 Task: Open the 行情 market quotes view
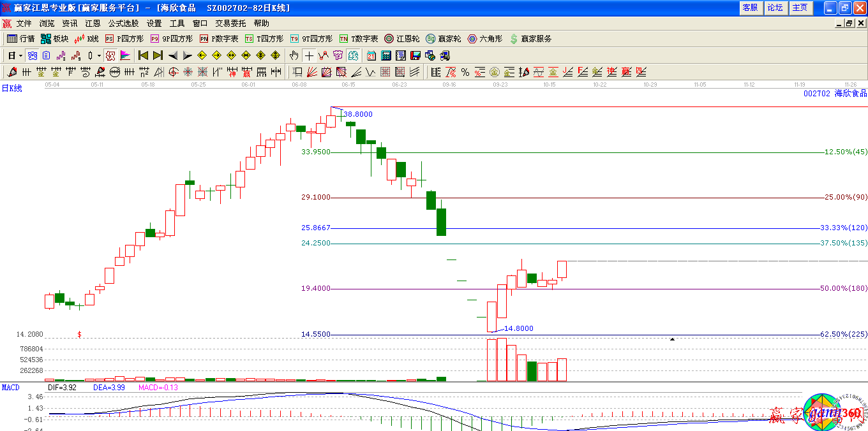point(20,39)
